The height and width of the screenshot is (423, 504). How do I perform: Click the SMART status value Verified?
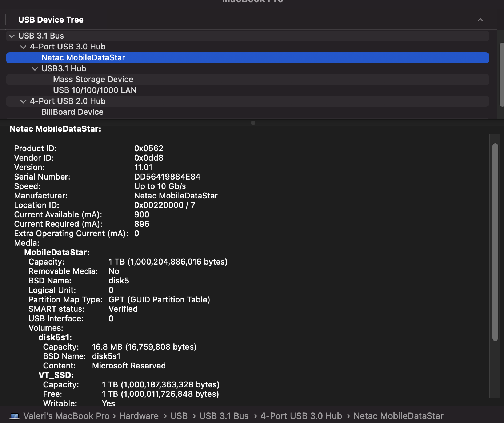pos(123,309)
